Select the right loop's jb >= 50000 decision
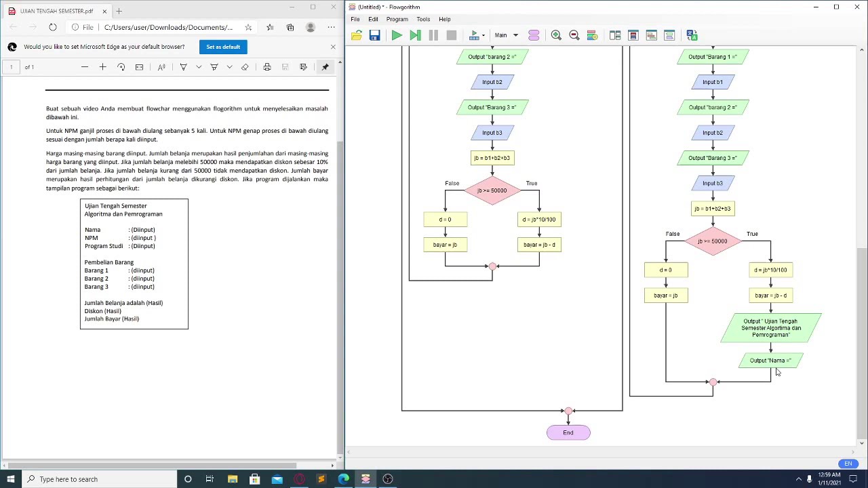 (x=713, y=241)
